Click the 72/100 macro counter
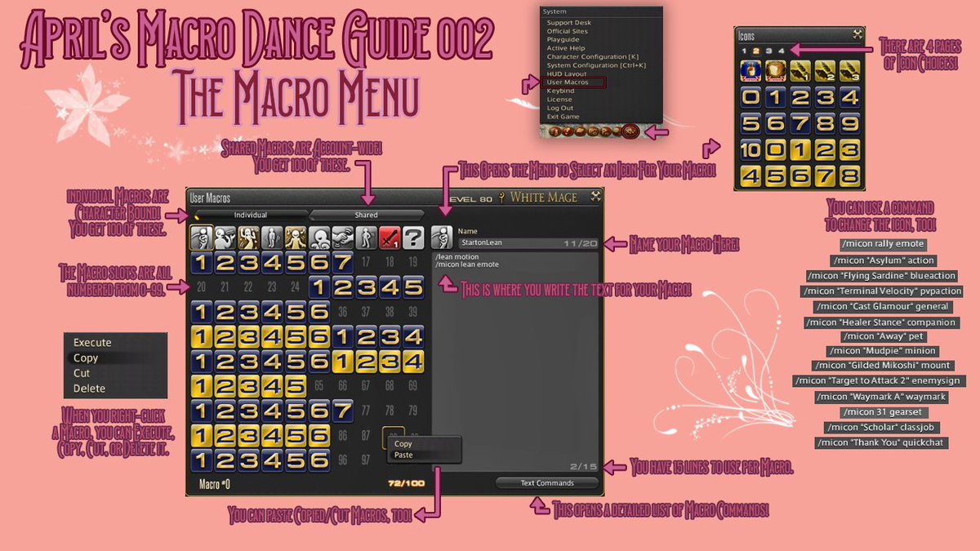 406,484
